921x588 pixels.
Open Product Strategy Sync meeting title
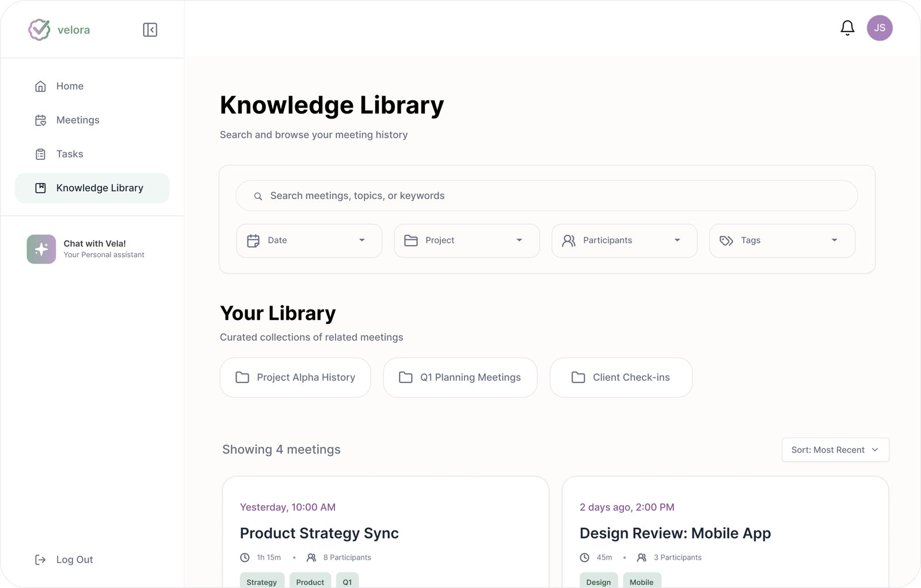click(x=319, y=533)
